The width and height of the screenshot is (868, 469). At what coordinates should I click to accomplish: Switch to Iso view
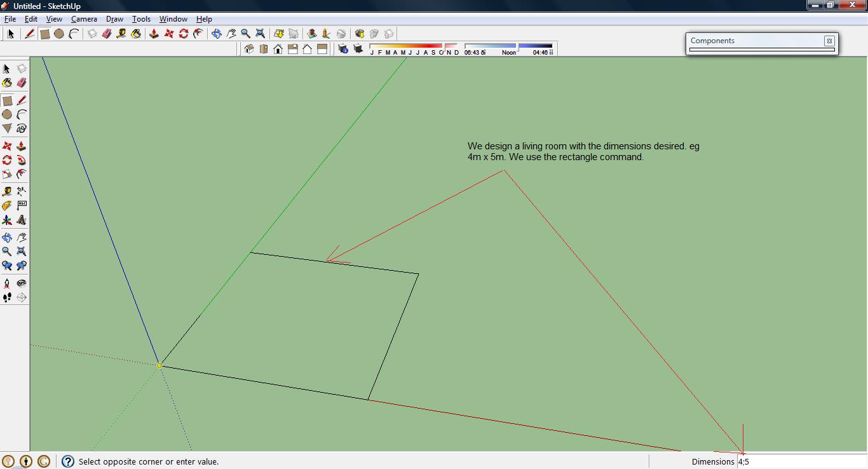point(249,49)
